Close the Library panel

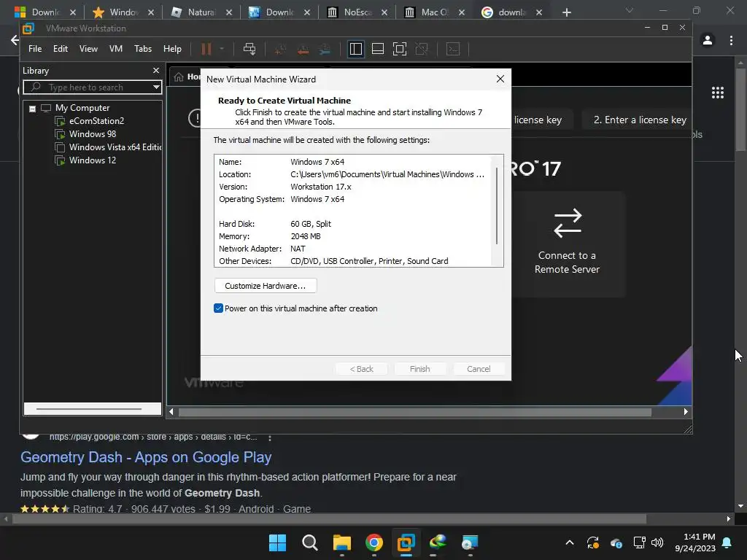(x=156, y=71)
